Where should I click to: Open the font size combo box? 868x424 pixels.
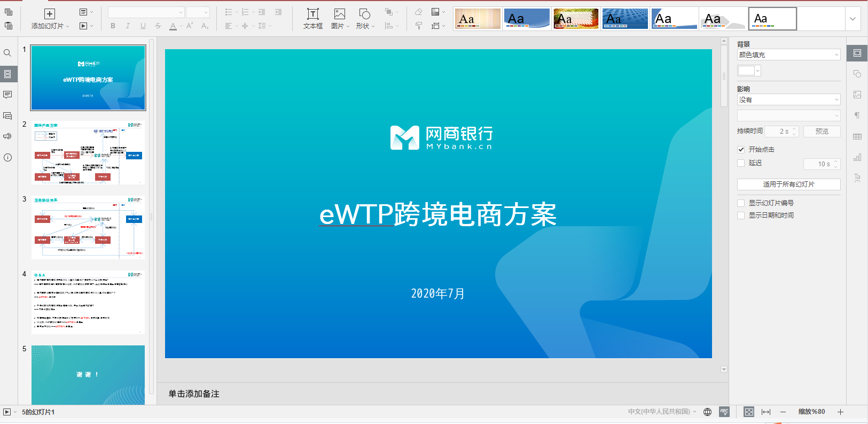tap(198, 12)
